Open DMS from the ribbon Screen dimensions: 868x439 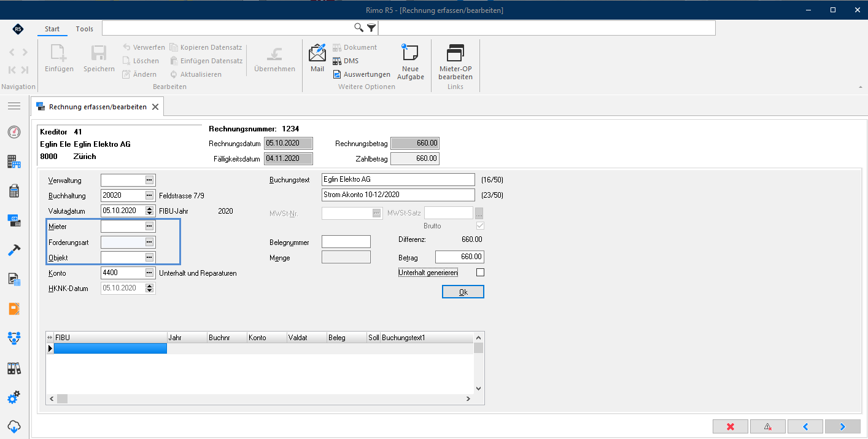[346, 61]
